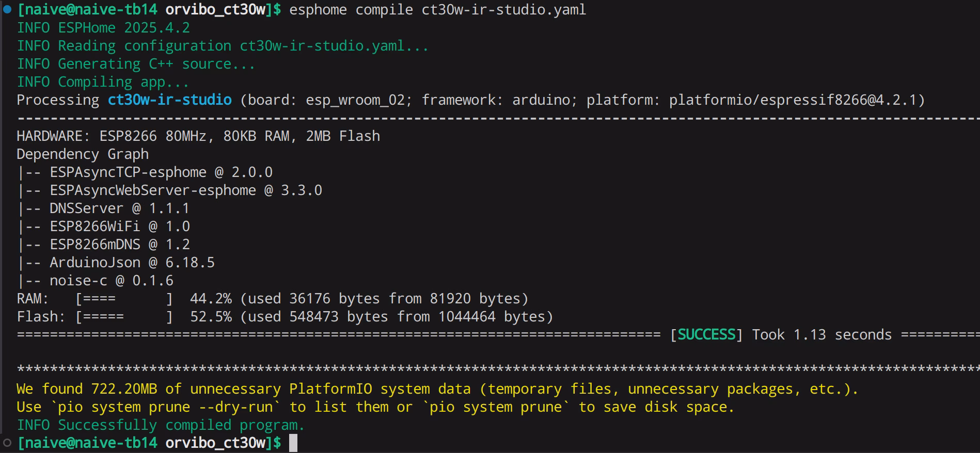Viewport: 980px width, 453px height.
Task: Click the blue command status dot at top
Action: 7,9
